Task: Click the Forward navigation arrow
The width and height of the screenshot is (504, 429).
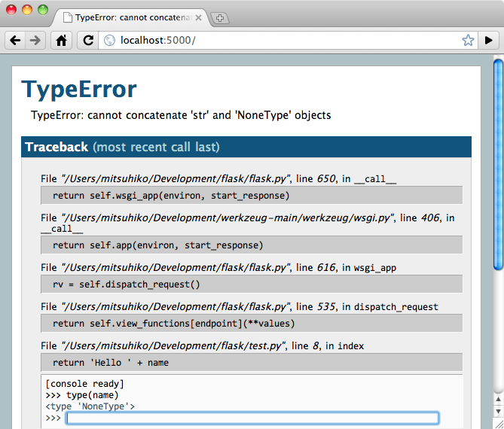Action: click(35, 41)
